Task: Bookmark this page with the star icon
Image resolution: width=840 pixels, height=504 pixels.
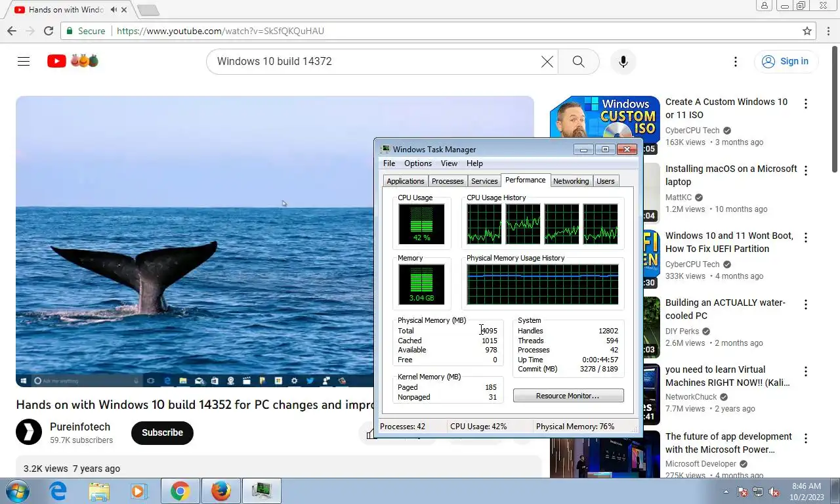Action: click(807, 31)
